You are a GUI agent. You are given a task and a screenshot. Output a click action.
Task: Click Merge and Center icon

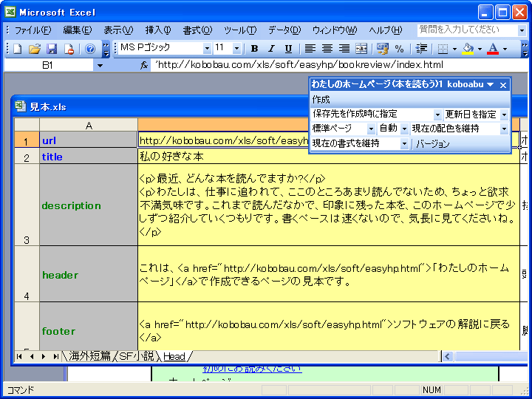pos(361,49)
